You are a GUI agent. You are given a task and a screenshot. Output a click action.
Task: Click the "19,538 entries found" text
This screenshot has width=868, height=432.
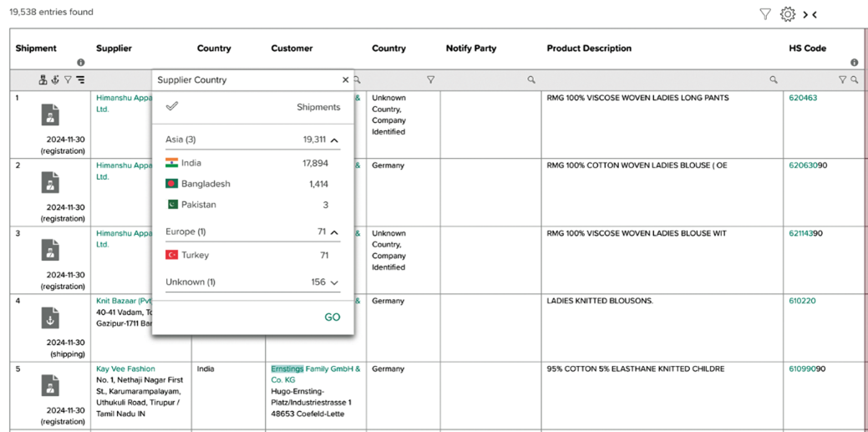tap(52, 12)
